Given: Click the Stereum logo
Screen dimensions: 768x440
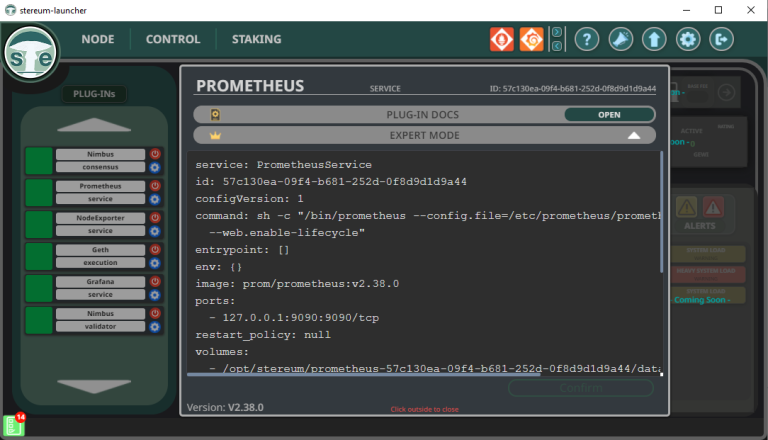Looking at the screenshot, I should [x=31, y=52].
